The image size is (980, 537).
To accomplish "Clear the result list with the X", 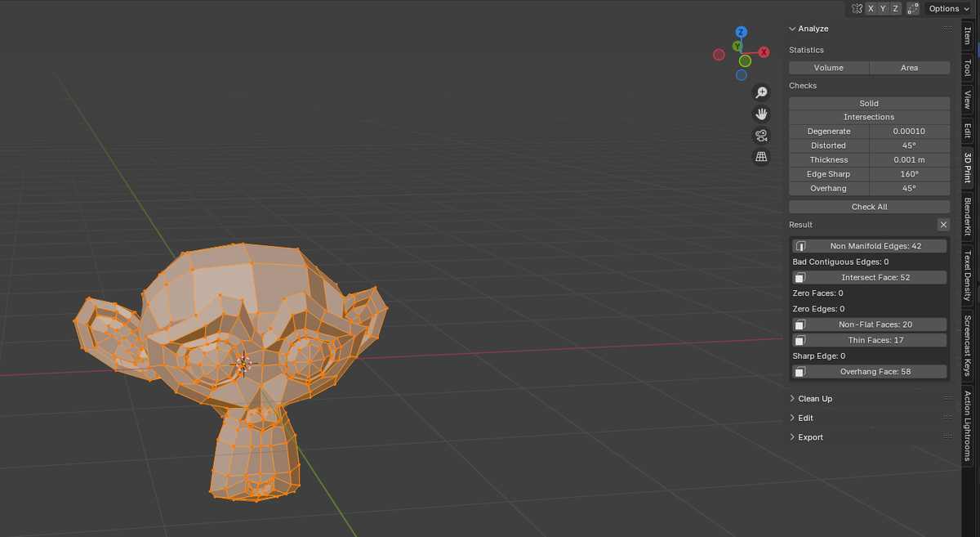I will [x=943, y=225].
